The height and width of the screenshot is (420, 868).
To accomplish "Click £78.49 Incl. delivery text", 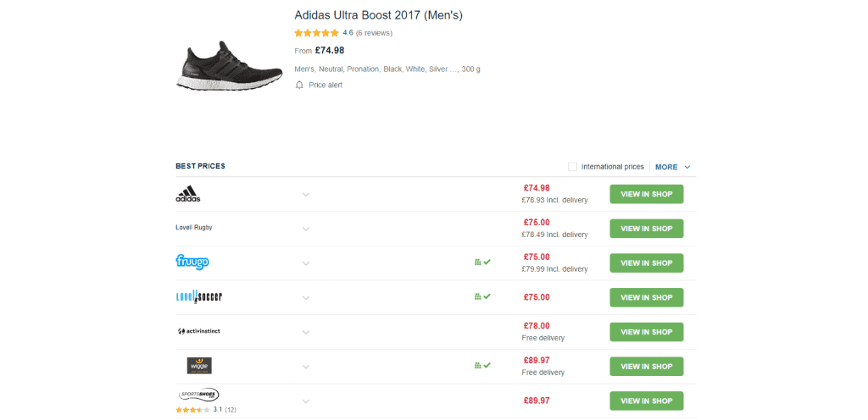I will [554, 235].
